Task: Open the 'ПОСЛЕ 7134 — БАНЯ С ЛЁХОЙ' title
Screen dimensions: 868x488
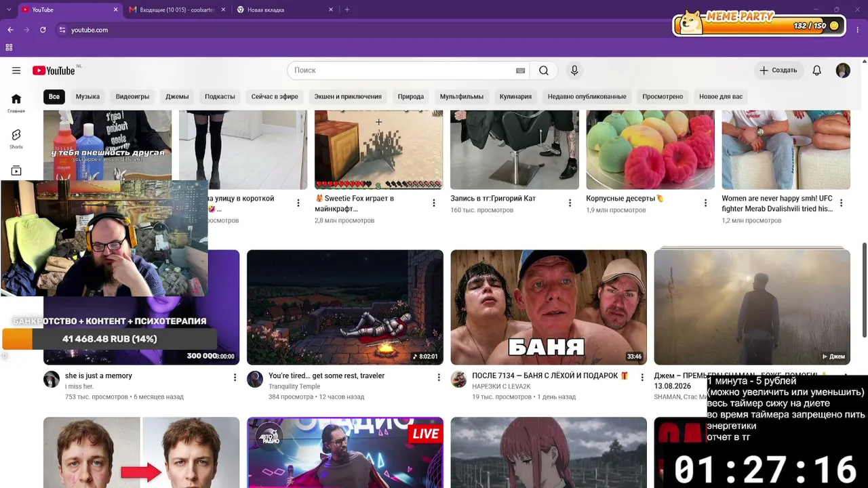Action: [x=550, y=375]
